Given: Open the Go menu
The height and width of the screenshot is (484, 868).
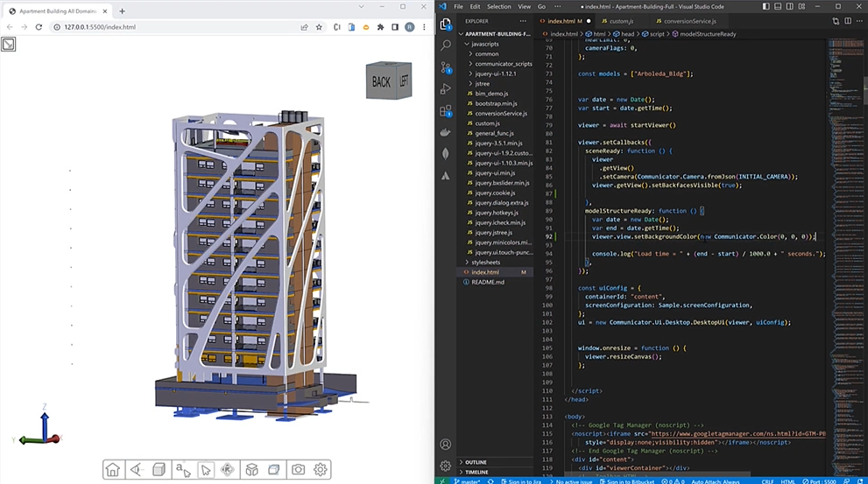Looking at the screenshot, I should [x=541, y=7].
